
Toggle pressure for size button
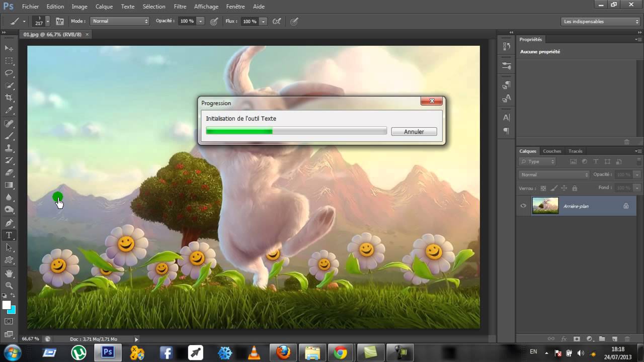coord(294,21)
